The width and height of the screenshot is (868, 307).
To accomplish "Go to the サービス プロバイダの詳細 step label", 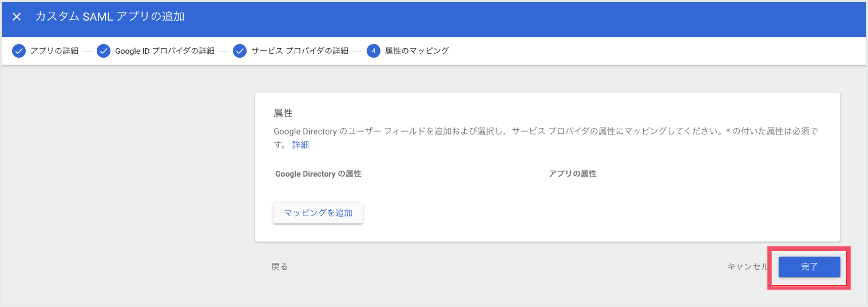I will [x=300, y=51].
